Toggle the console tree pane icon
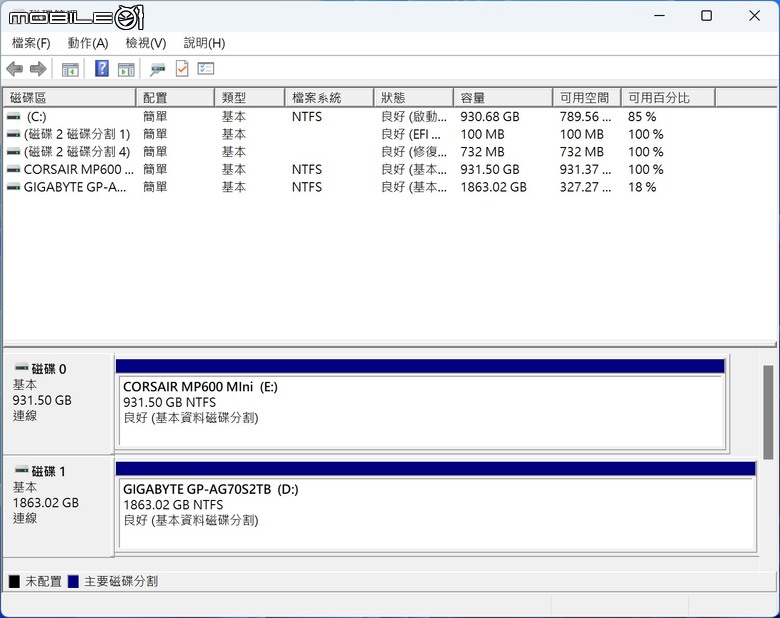This screenshot has width=780, height=618. point(70,69)
